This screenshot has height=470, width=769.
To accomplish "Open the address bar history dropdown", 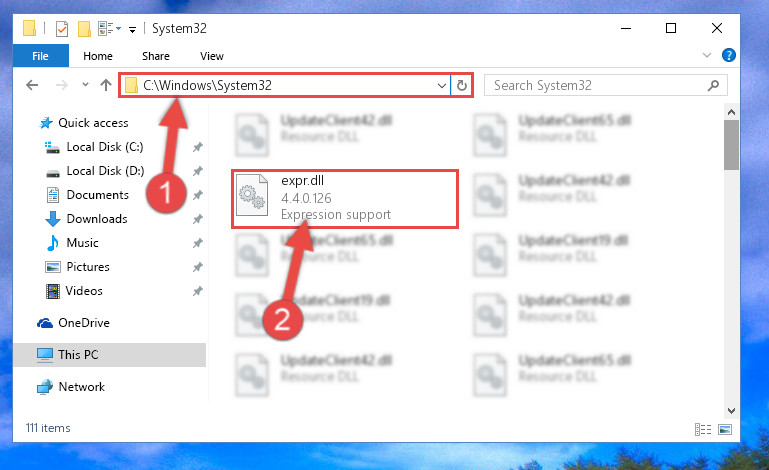I will point(441,85).
